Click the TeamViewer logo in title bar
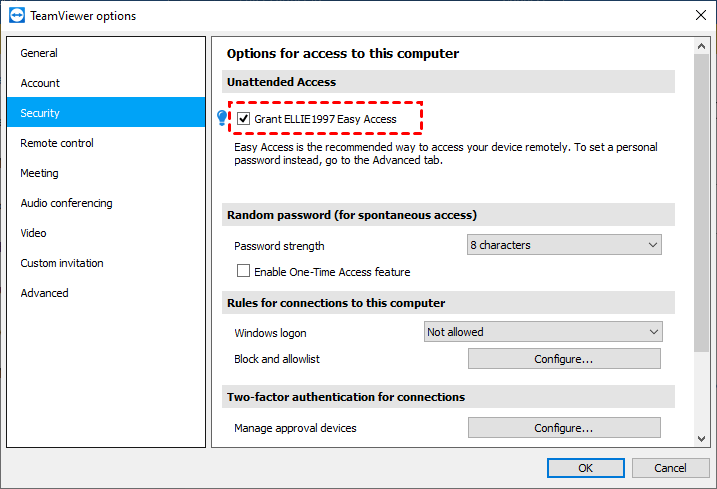This screenshot has height=489, width=717. pyautogui.click(x=15, y=16)
